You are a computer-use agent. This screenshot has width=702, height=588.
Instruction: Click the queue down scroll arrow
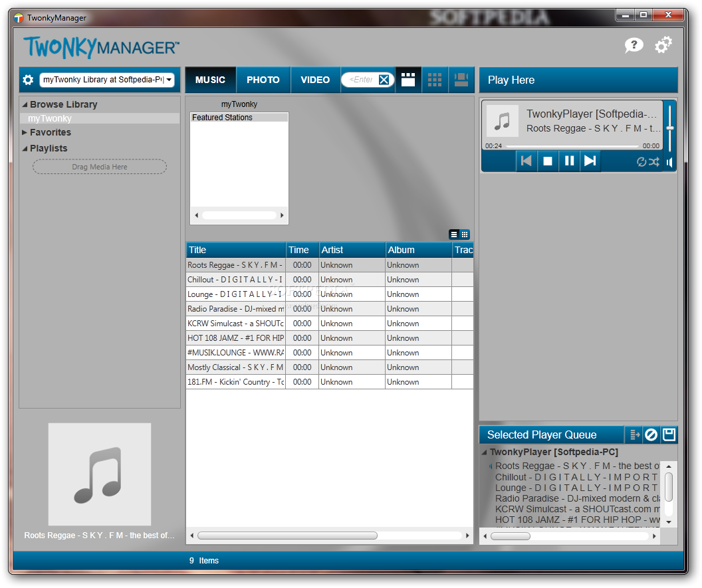(668, 522)
